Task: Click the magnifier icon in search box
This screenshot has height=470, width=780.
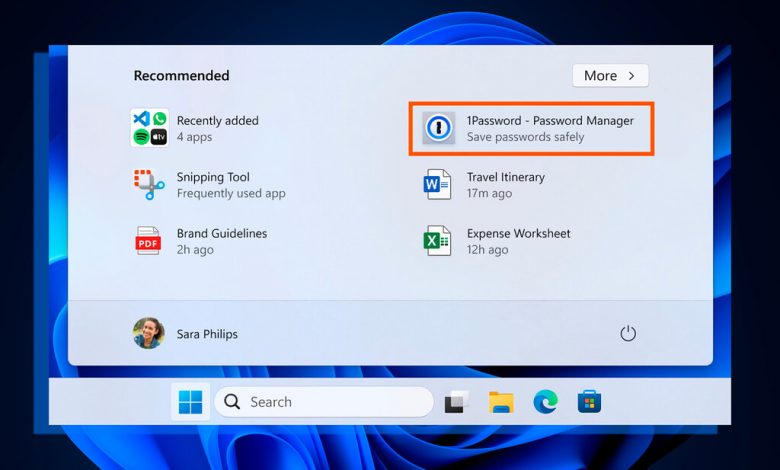Action: 232,401
